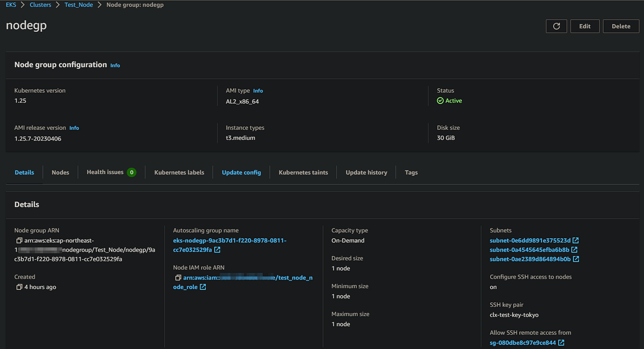Click 'Node group: nodegp' breadcrumb text

point(135,5)
